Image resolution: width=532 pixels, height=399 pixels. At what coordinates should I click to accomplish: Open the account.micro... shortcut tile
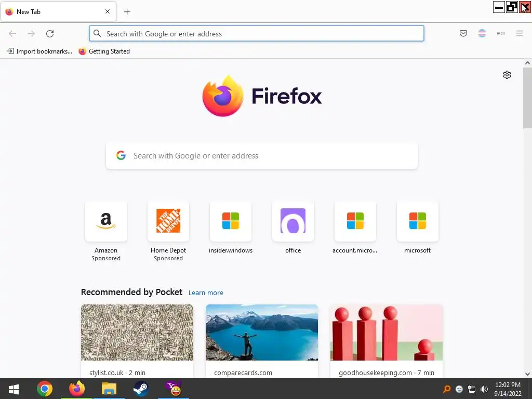[x=355, y=221]
